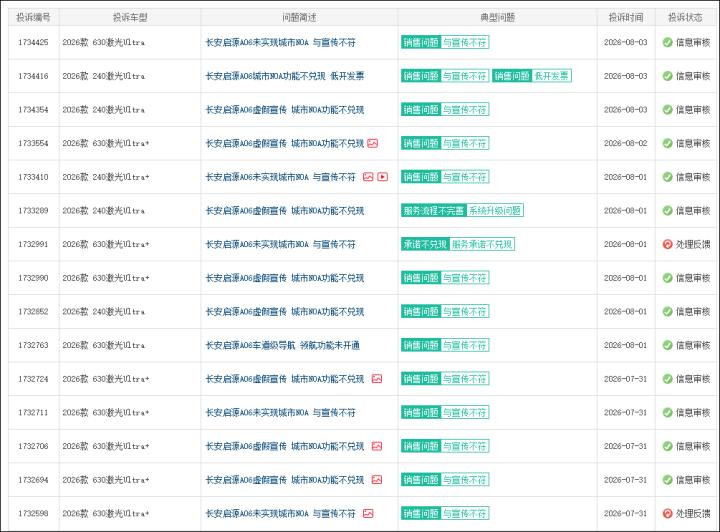Click 与宣传不符 tag in row 1732598
The height and width of the screenshot is (532, 720).
pyautogui.click(x=465, y=513)
